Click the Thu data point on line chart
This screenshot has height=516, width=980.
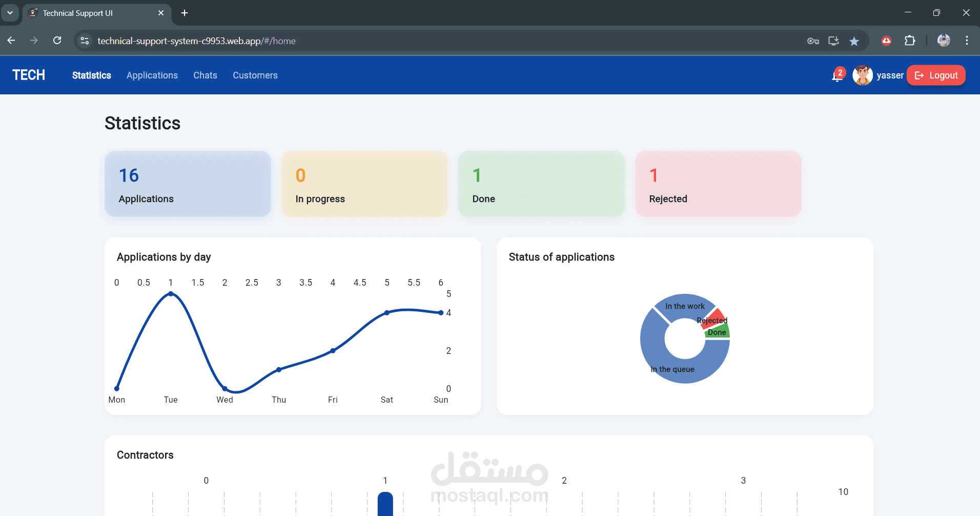279,369
